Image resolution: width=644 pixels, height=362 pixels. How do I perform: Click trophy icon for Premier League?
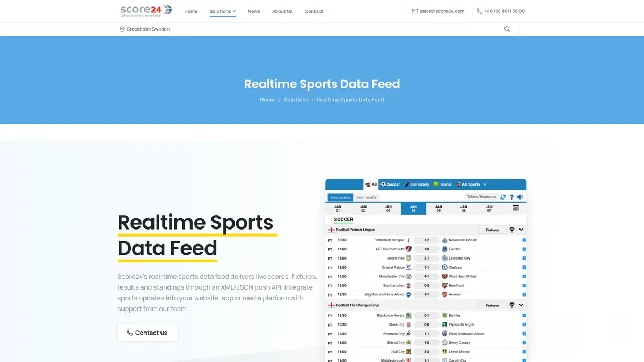pyautogui.click(x=512, y=230)
